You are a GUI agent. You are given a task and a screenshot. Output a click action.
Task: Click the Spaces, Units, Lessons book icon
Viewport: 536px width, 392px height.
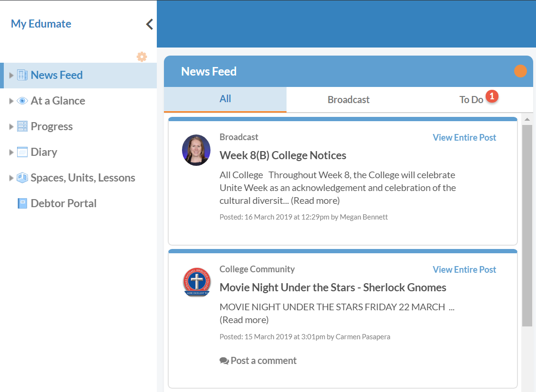(x=22, y=178)
